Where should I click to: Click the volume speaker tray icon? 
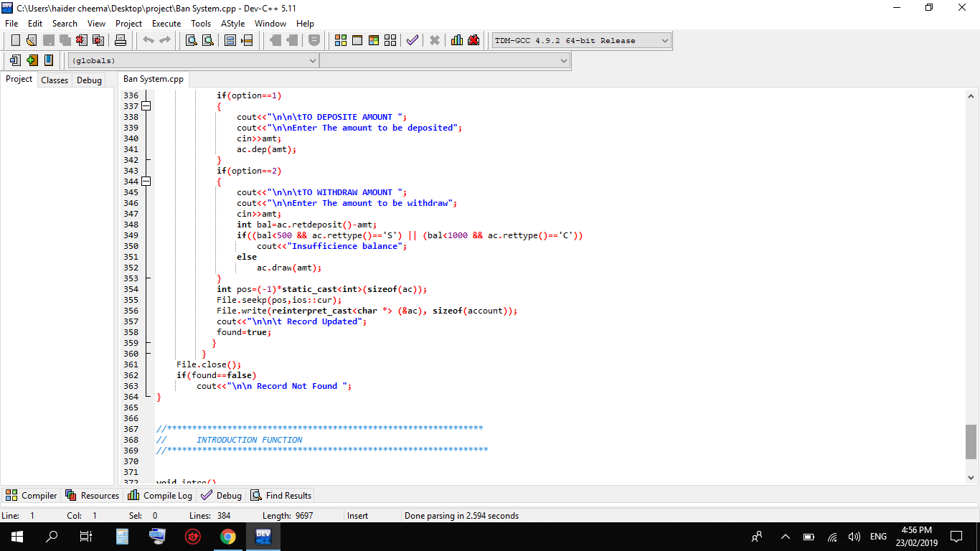pyautogui.click(x=854, y=537)
